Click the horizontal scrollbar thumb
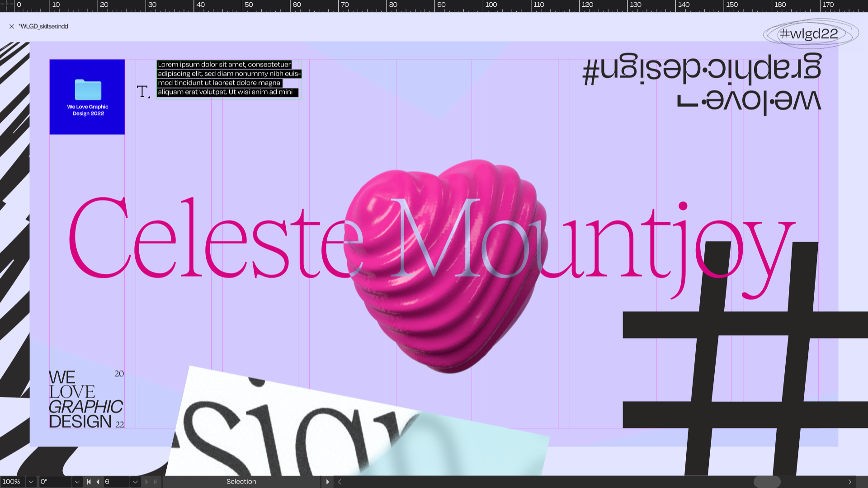 (767, 482)
